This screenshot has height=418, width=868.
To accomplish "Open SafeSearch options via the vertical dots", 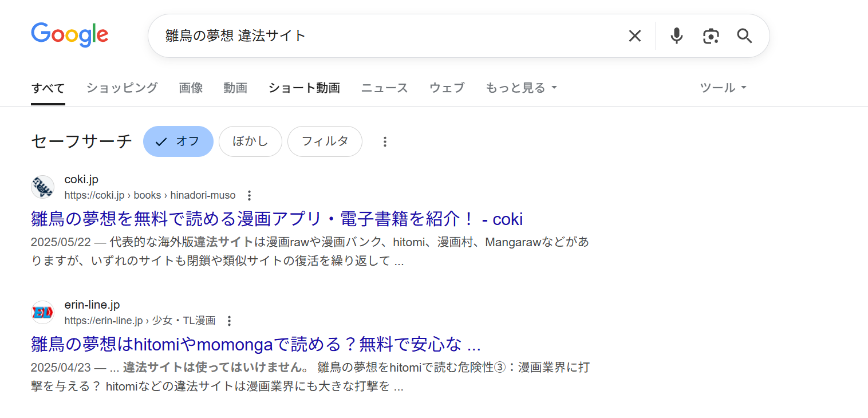I will pyautogui.click(x=385, y=141).
